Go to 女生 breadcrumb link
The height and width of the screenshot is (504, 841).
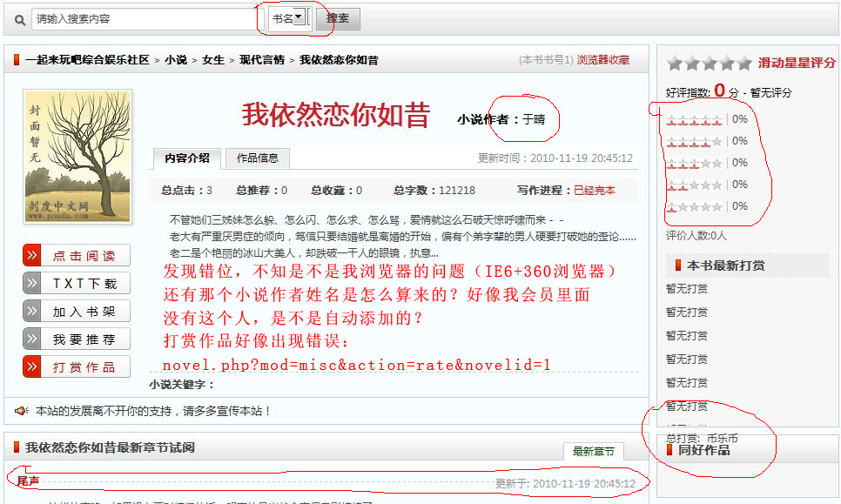click(x=213, y=60)
